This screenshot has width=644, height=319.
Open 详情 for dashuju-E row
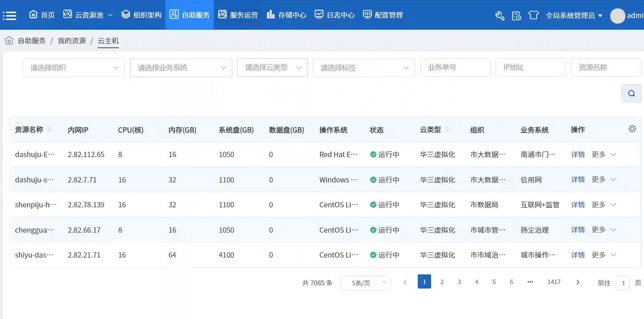[x=578, y=154]
